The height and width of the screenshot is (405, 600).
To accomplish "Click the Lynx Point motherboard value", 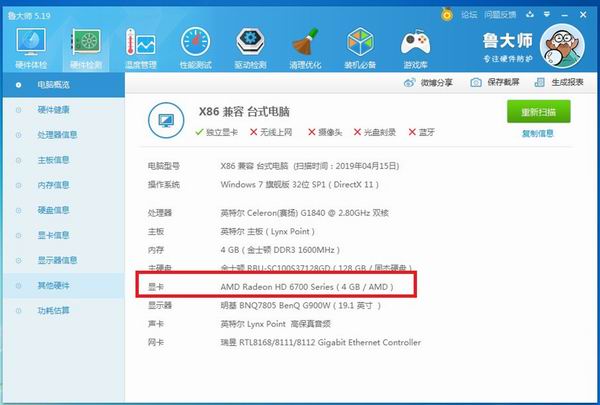I will point(267,232).
